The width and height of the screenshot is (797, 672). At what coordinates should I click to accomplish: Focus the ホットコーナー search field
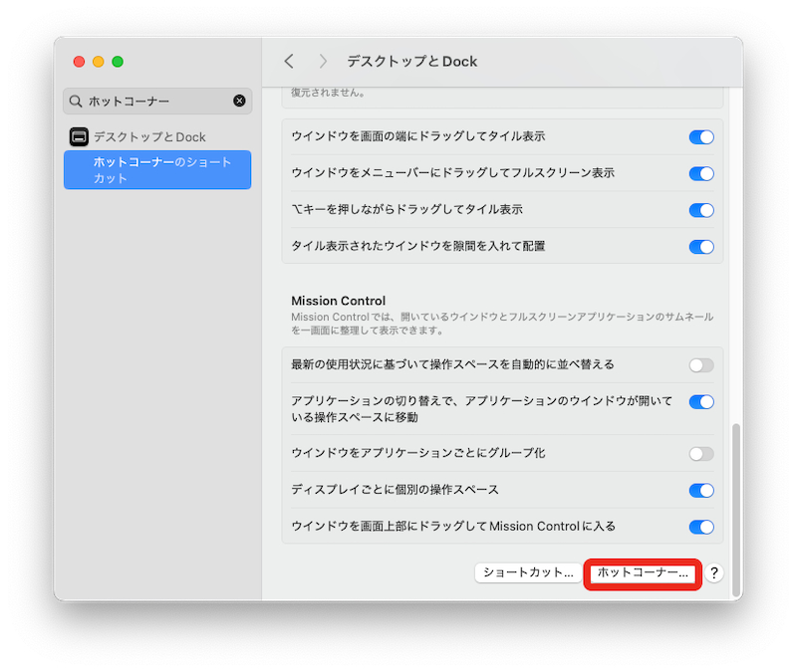click(x=157, y=102)
